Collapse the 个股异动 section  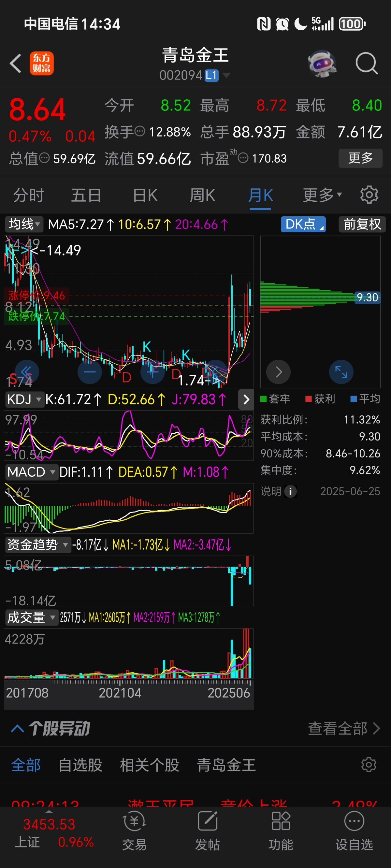pos(17,729)
